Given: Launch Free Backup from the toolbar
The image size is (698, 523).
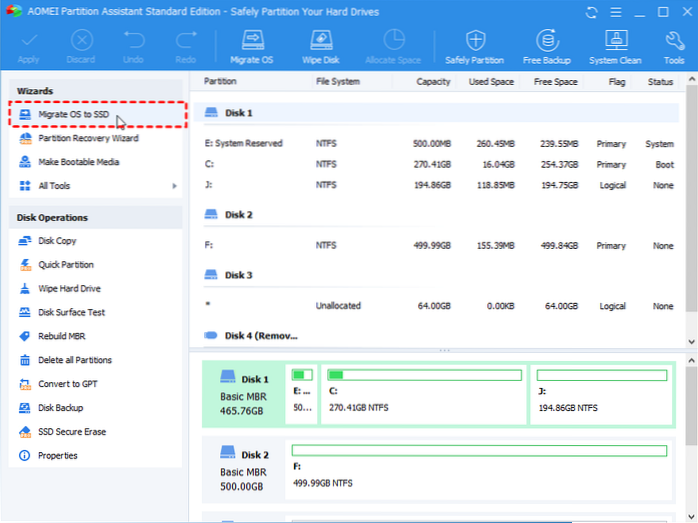Looking at the screenshot, I should click(x=547, y=46).
